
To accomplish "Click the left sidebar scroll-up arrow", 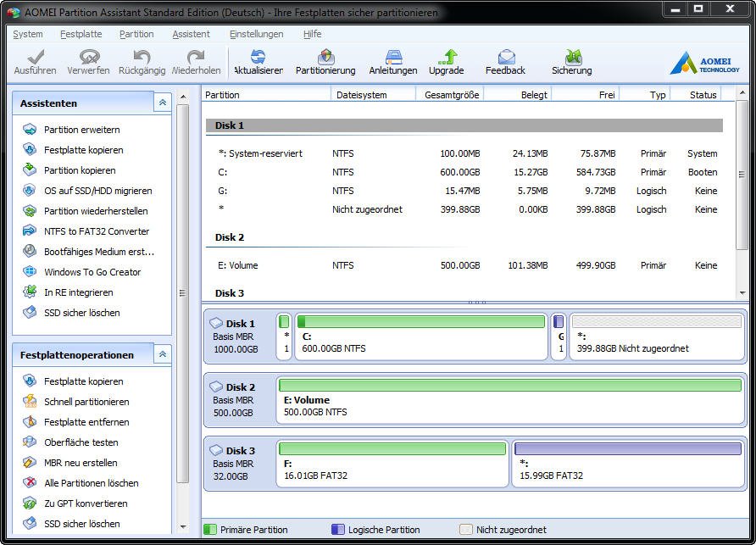I will click(183, 97).
